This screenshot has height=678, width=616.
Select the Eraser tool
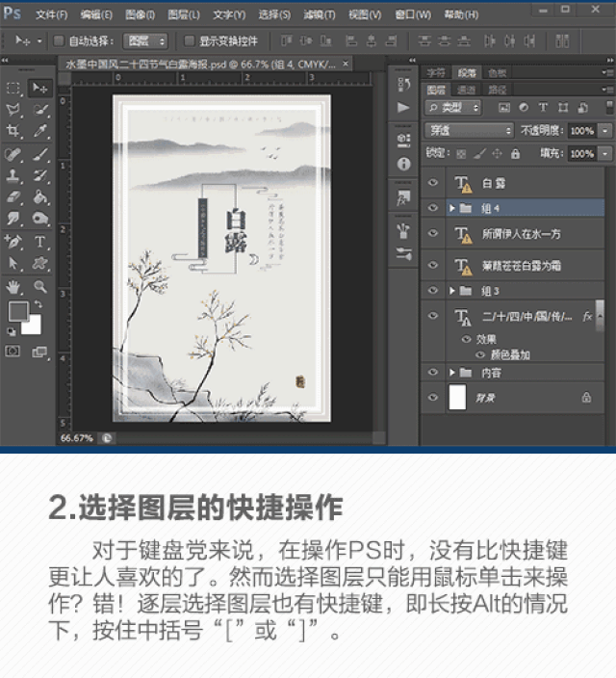(x=13, y=197)
